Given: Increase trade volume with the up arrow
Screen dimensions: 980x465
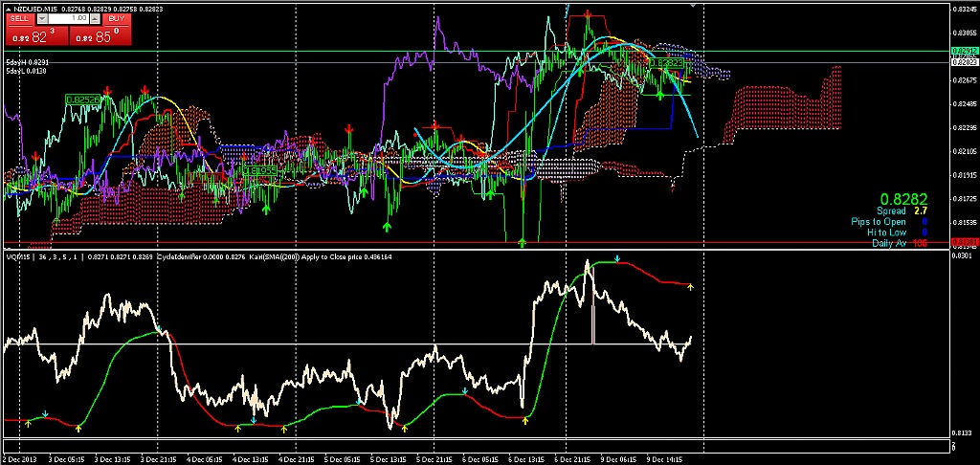Looking at the screenshot, I should point(95,18).
